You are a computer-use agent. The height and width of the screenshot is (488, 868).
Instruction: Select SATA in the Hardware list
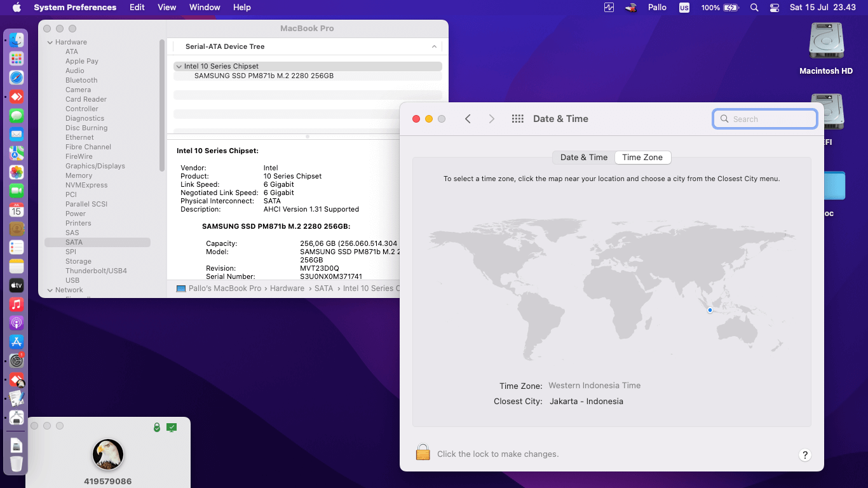coord(97,242)
